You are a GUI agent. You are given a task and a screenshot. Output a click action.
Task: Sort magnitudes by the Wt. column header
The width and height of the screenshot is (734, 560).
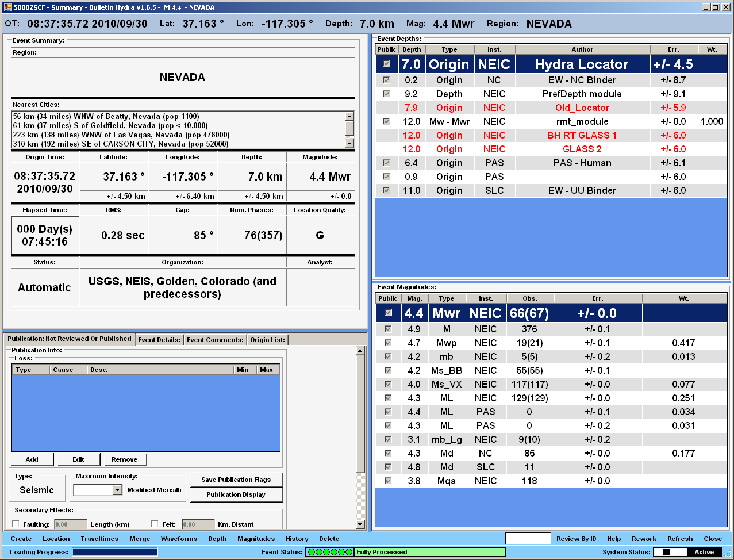tap(684, 298)
